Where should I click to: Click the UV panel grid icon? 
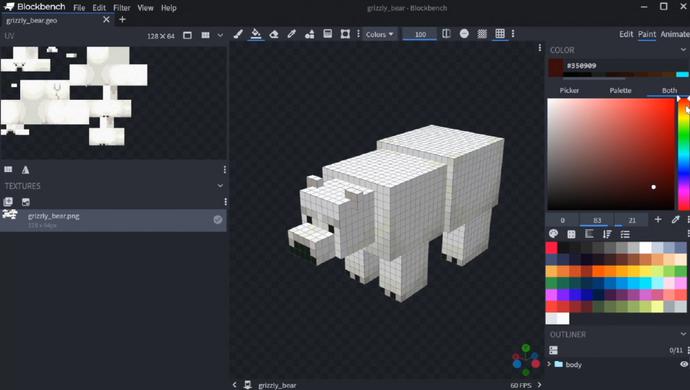point(206,35)
